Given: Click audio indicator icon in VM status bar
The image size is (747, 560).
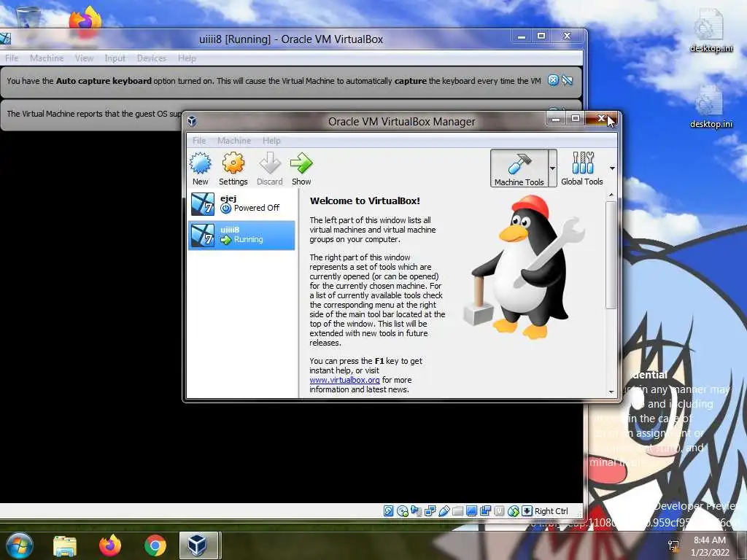Looking at the screenshot, I should (x=417, y=511).
